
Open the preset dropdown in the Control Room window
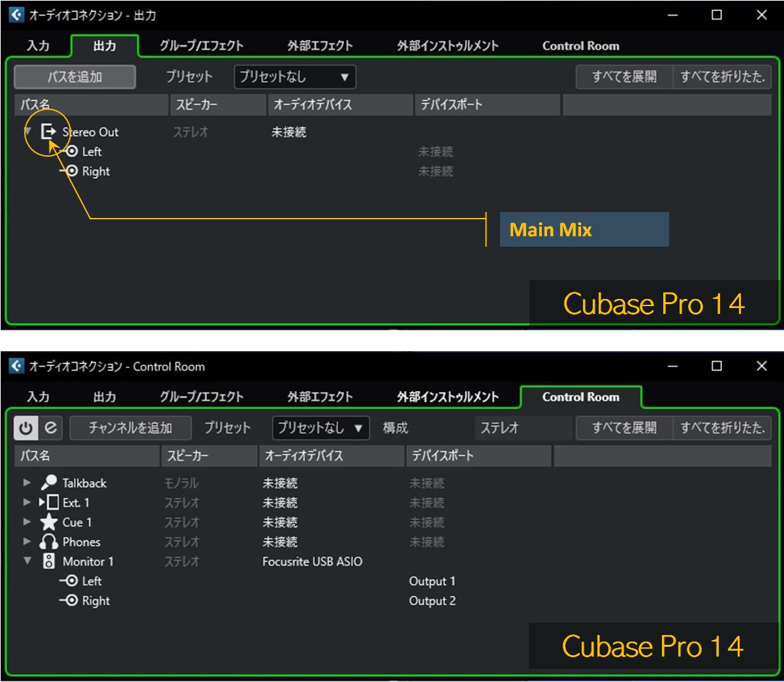[321, 428]
